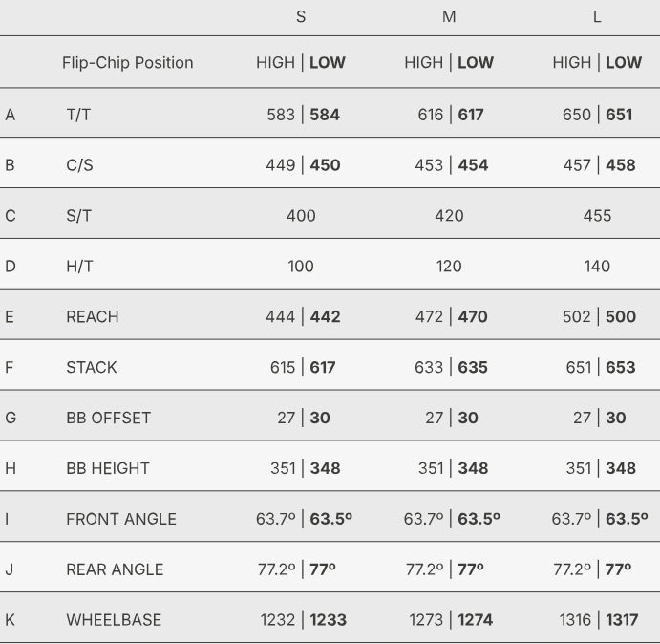The image size is (660, 644).
Task: Click the reach value 472 | 470
Action: pyautogui.click(x=449, y=317)
